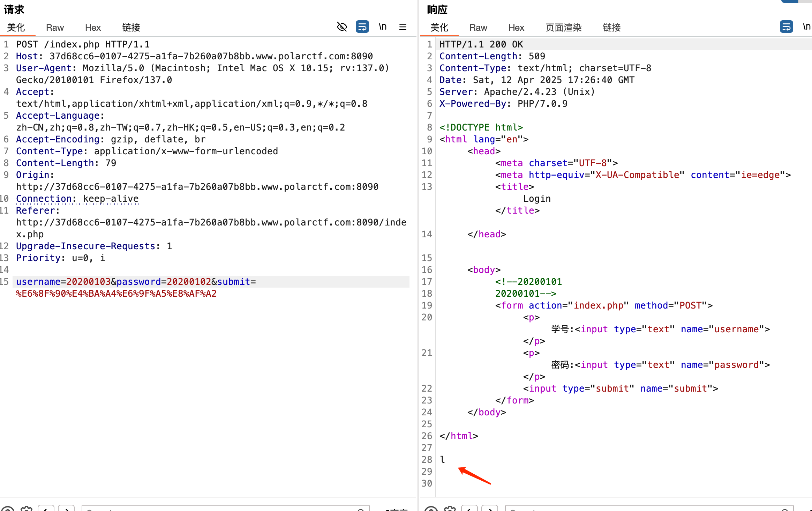Viewport: 812px width, 511px height.
Task: Go to previous match in request search
Action: click(46, 509)
